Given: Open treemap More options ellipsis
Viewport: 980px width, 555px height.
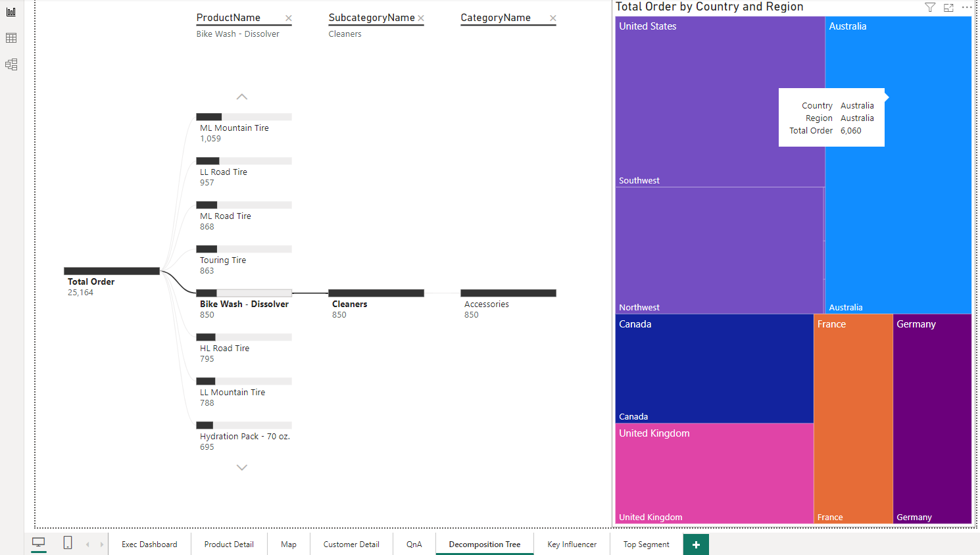Looking at the screenshot, I should [966, 7].
